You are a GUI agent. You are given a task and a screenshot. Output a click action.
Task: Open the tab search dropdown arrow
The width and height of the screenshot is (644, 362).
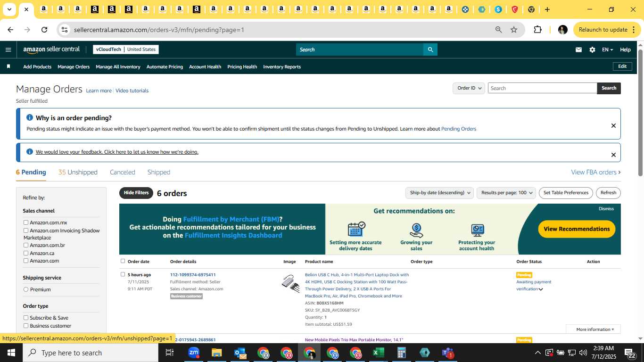9,9
